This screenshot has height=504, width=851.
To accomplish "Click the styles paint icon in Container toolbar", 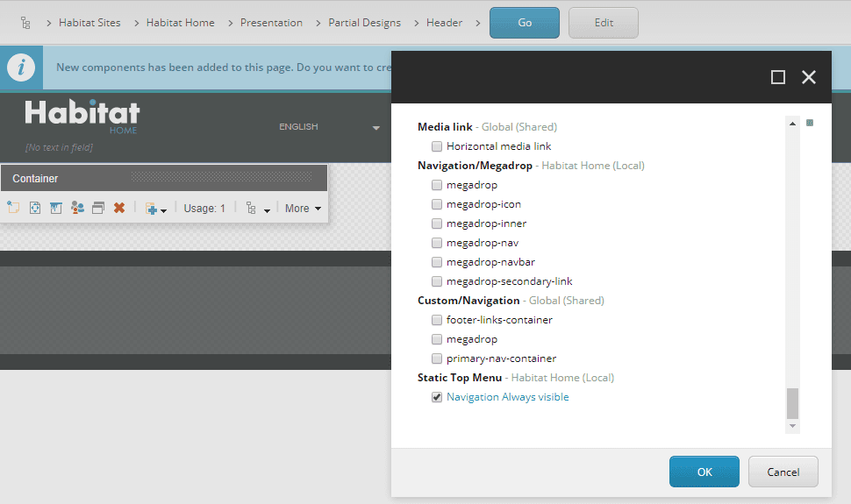I will pos(56,208).
